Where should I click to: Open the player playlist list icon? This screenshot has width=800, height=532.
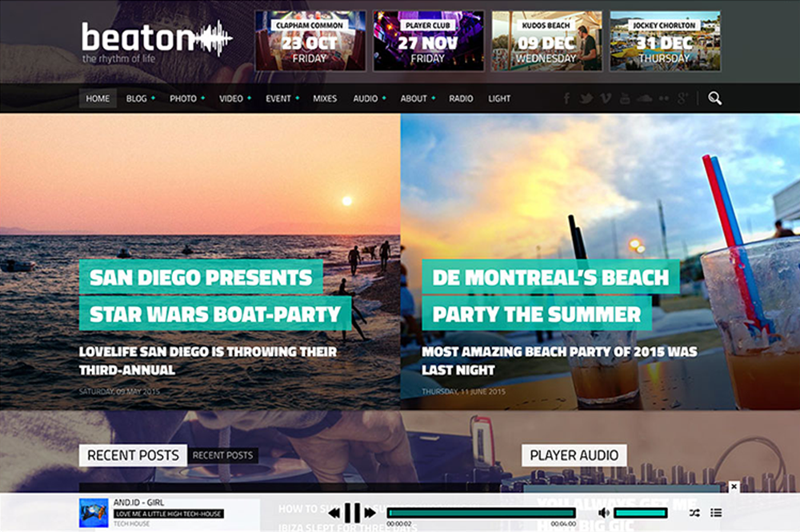pyautogui.click(x=716, y=513)
